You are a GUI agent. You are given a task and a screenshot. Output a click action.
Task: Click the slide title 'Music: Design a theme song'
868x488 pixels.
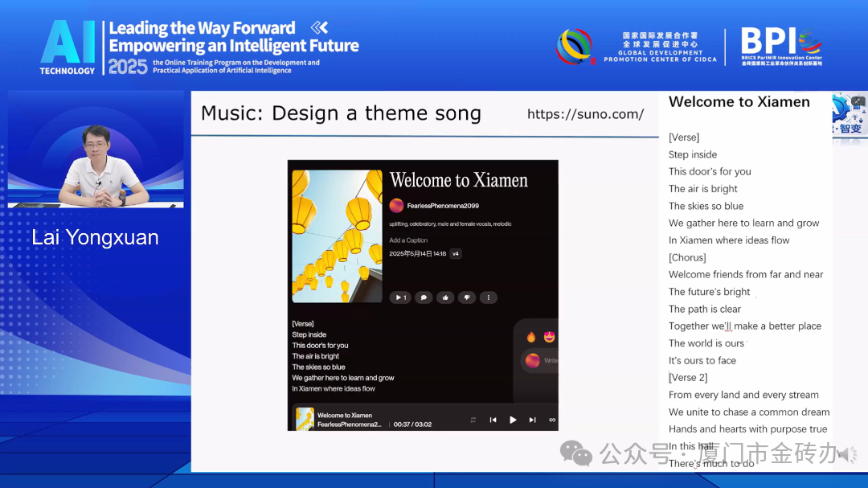(341, 113)
